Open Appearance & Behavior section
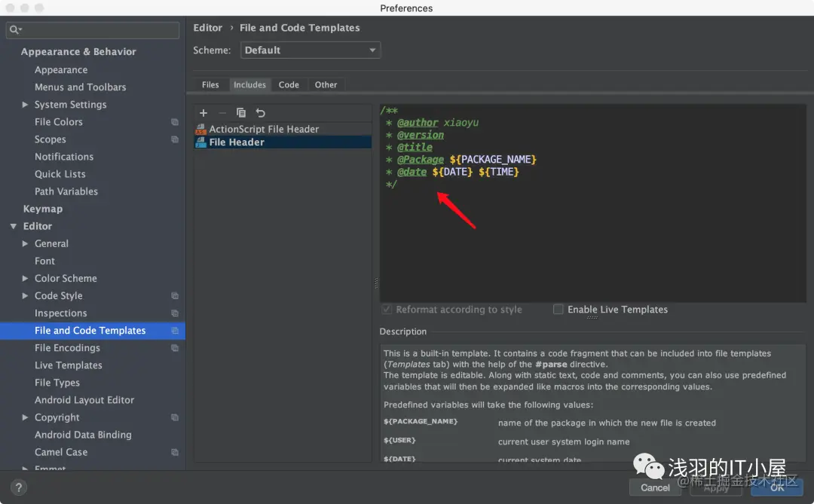814x504 pixels. [78, 51]
